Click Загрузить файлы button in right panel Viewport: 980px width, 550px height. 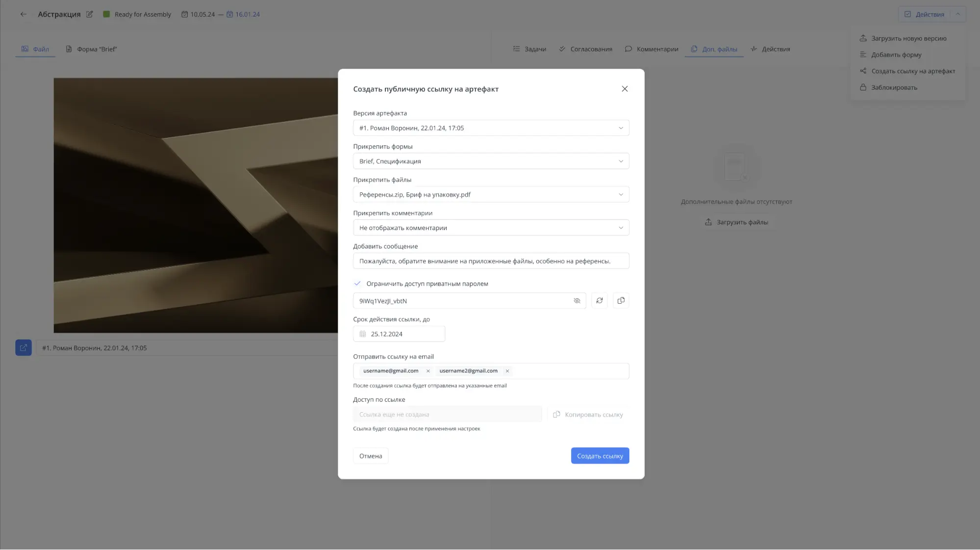(x=736, y=222)
